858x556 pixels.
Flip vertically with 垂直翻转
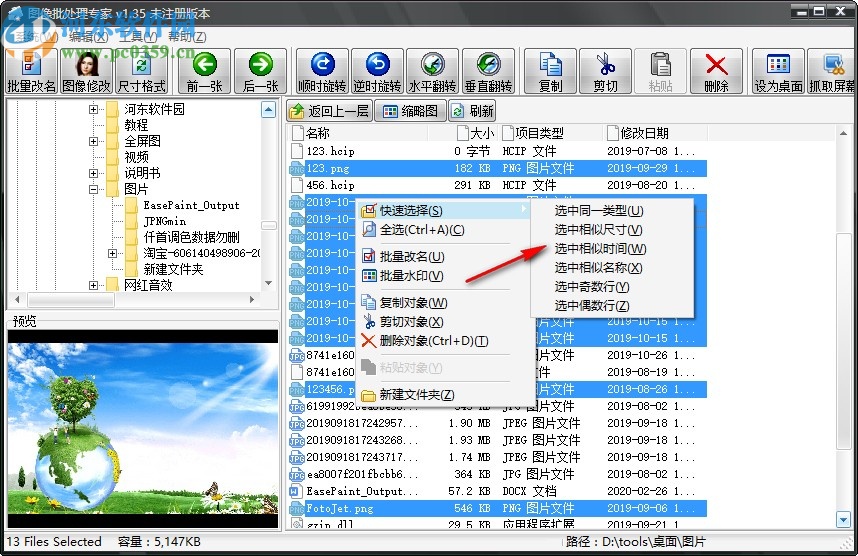pos(489,72)
